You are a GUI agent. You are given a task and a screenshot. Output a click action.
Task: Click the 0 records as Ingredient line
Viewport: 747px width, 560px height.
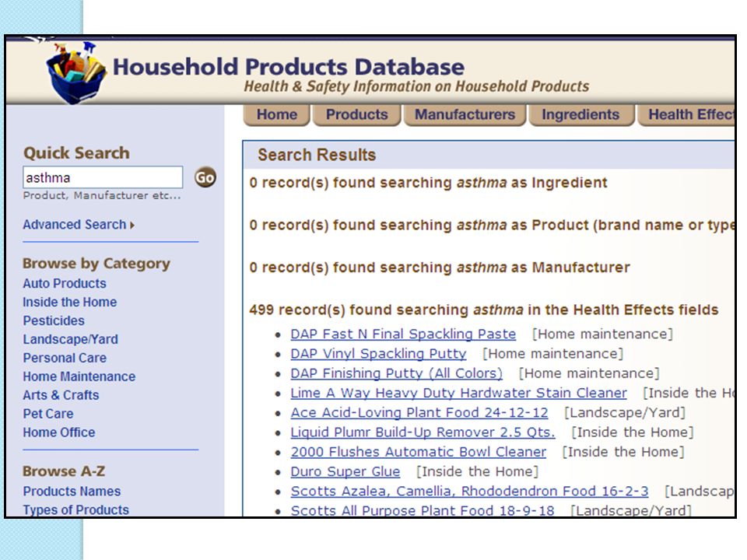pyautogui.click(x=428, y=183)
